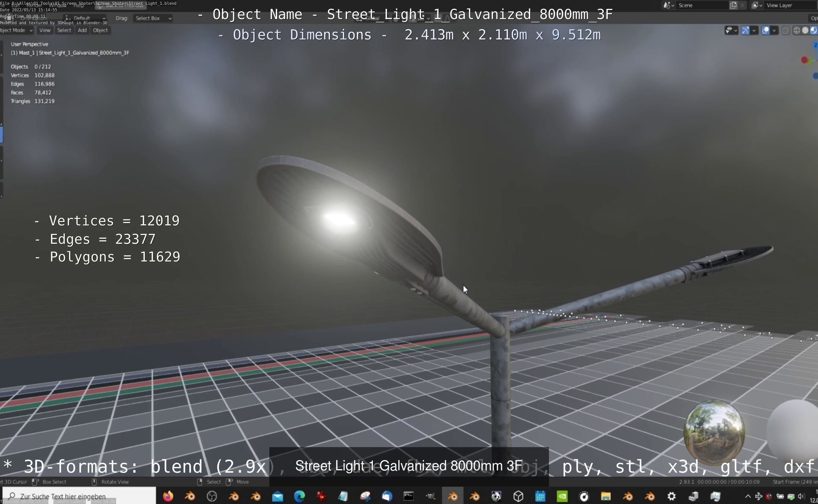Open the Calendar app from the taskbar
This screenshot has width=818, height=504.
540,497
